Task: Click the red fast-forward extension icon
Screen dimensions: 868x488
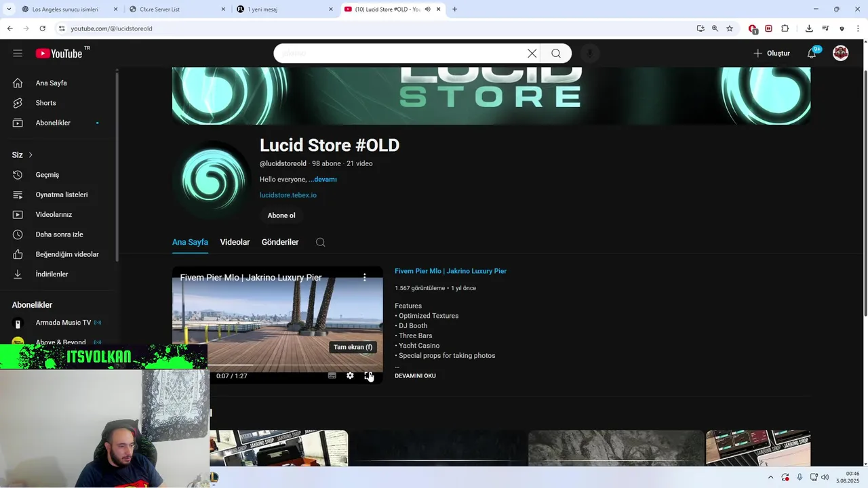Action: pos(768,28)
